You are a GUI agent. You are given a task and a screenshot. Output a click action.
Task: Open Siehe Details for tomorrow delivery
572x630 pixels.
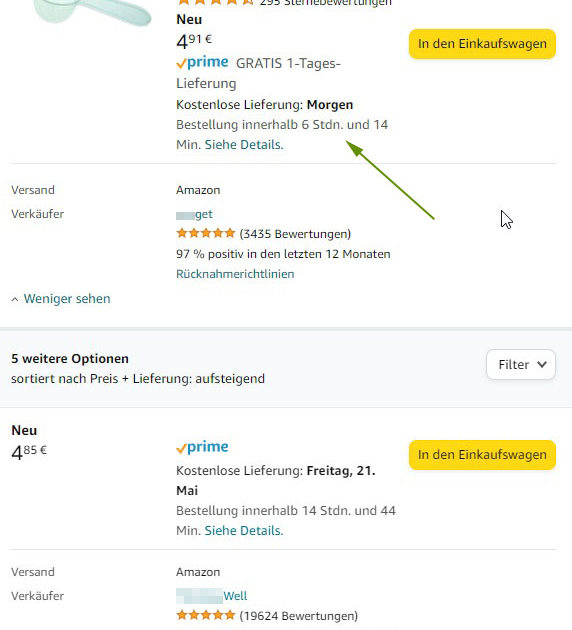[x=244, y=145]
